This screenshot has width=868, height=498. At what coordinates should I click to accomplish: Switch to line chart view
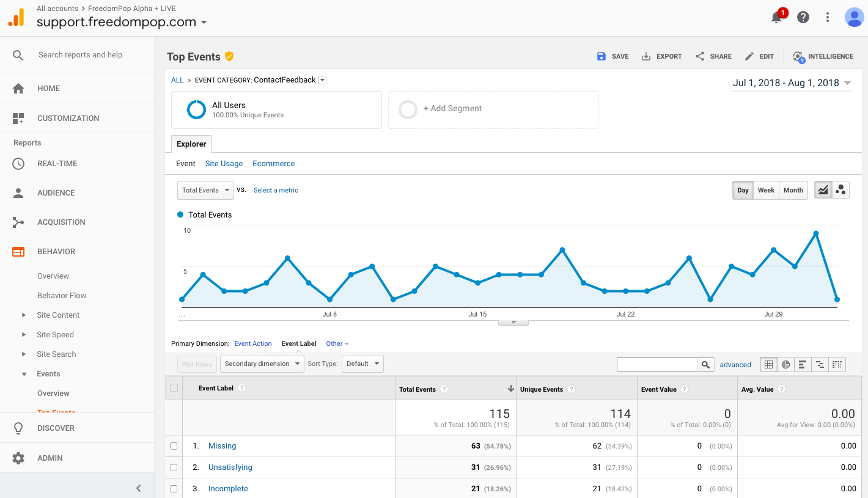[823, 190]
